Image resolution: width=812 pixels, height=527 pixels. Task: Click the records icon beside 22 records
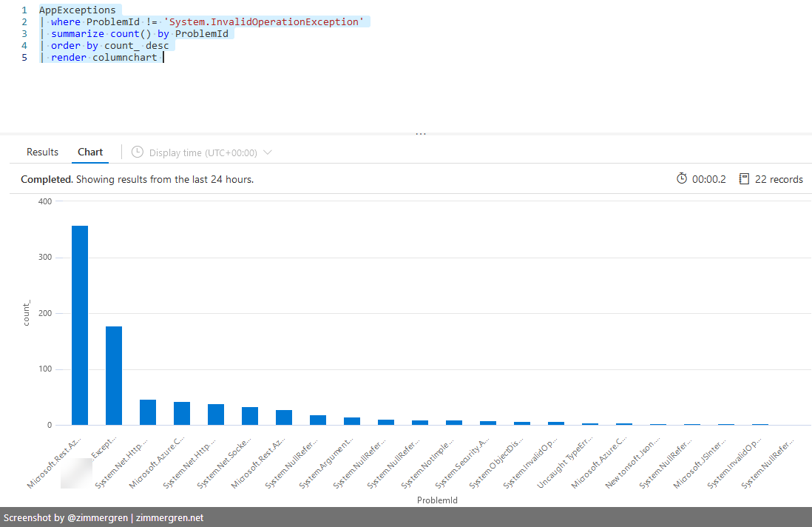tap(744, 179)
